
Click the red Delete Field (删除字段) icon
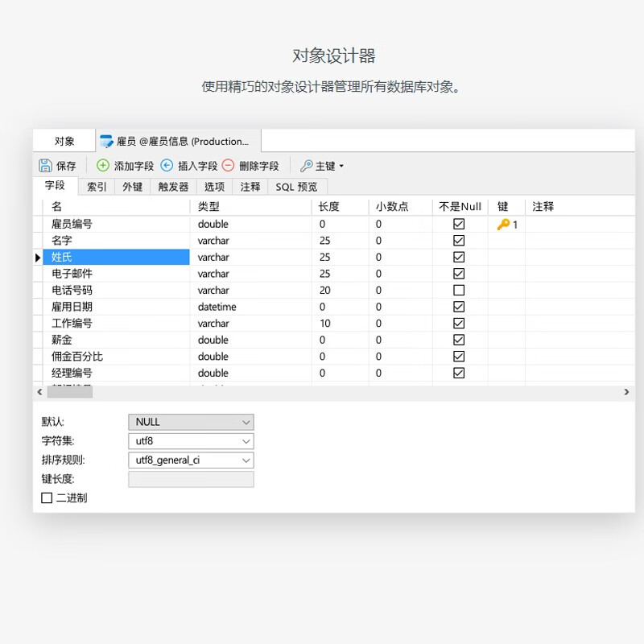tap(228, 166)
